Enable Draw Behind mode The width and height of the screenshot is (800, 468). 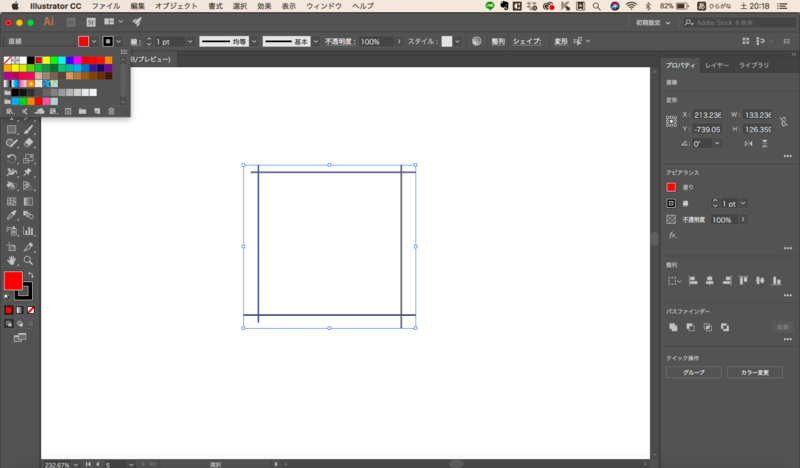tap(19, 324)
